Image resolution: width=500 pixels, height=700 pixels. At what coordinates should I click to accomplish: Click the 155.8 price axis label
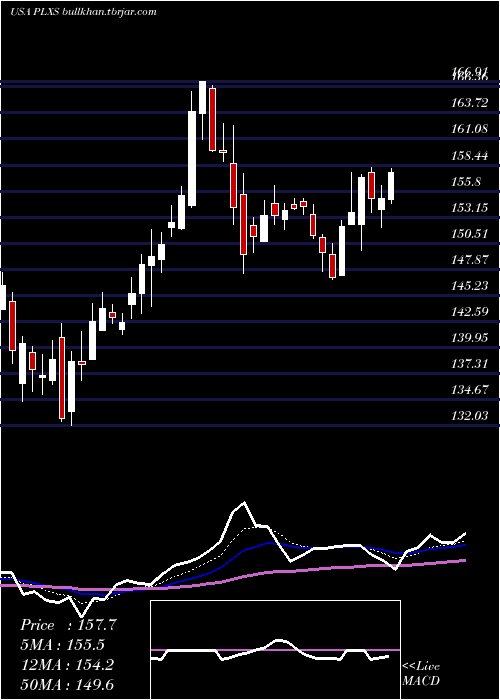[466, 182]
